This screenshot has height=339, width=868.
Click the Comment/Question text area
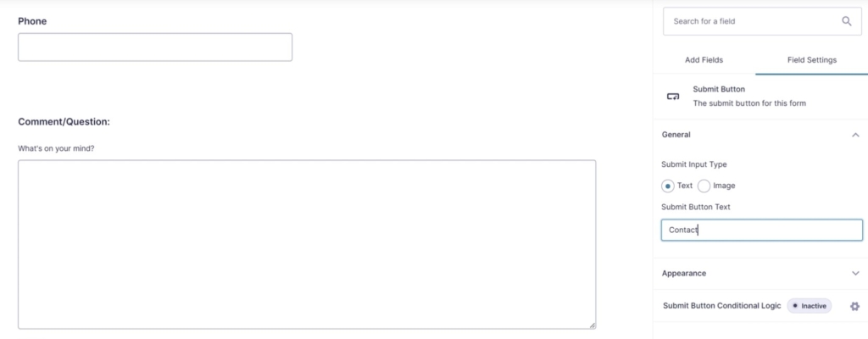coord(306,244)
